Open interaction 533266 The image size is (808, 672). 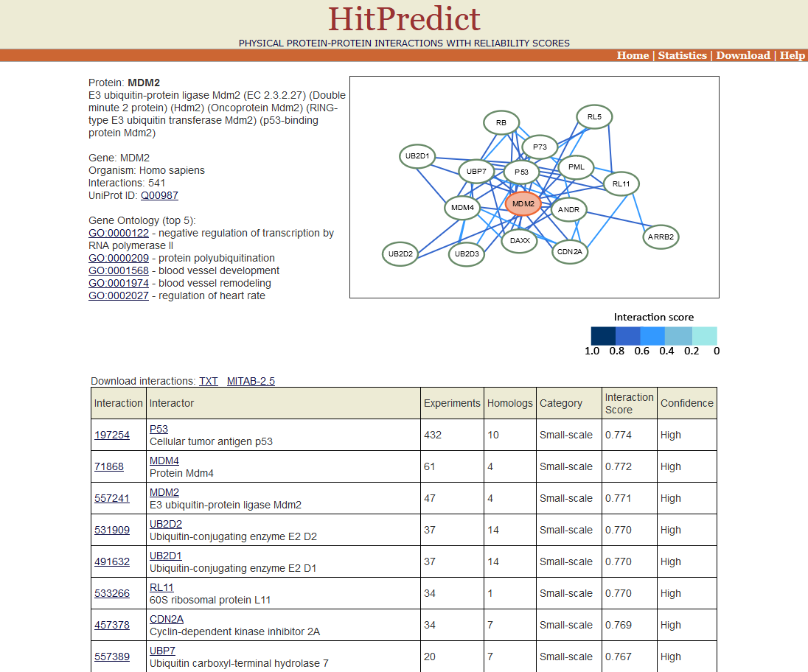pyautogui.click(x=112, y=594)
